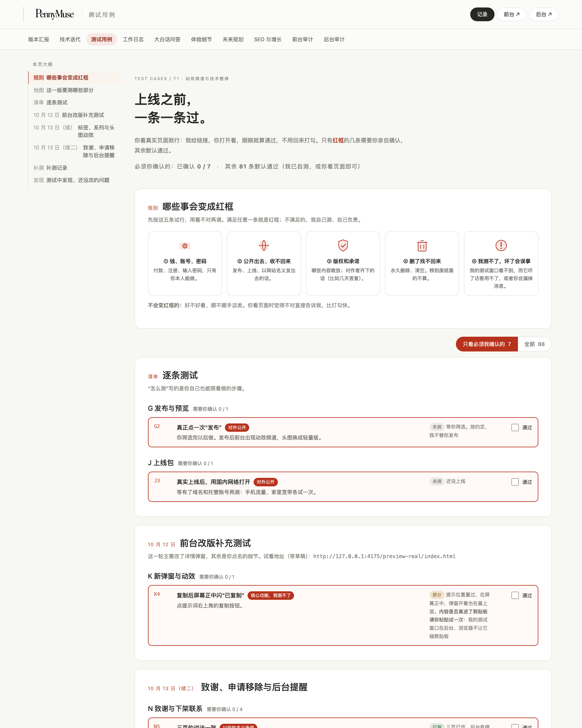582x728 pixels.
Task: Click the PennyMuse logo
Action: click(x=55, y=14)
